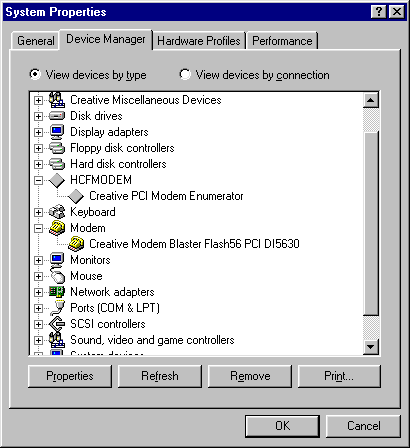
Task: Click the device list scroll up arrow
Action: [371, 100]
